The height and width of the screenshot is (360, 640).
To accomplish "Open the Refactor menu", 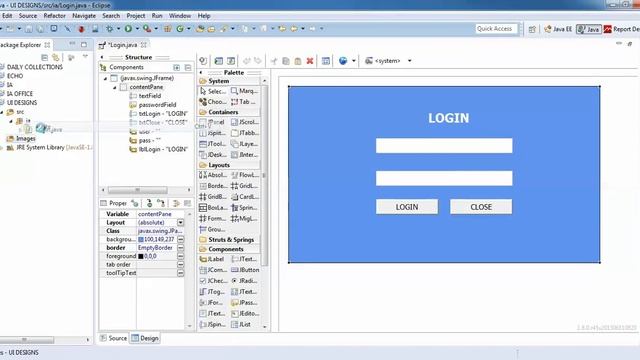I will click(54, 16).
